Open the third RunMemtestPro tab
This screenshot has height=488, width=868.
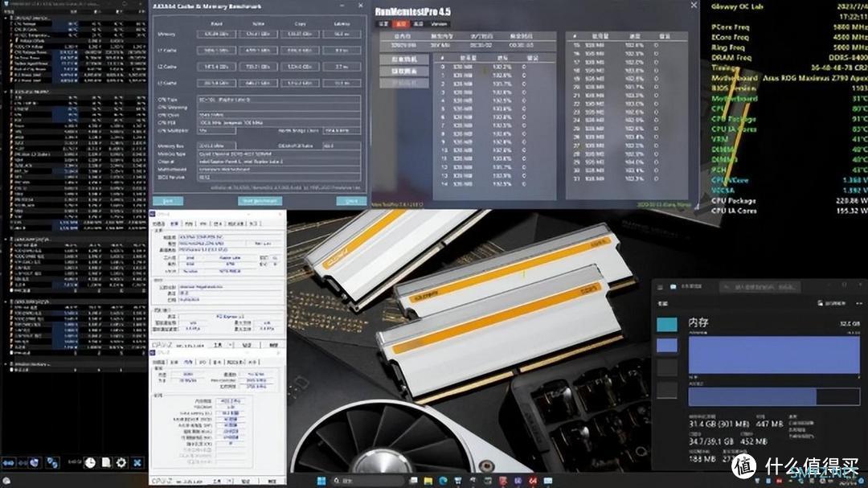point(418,24)
